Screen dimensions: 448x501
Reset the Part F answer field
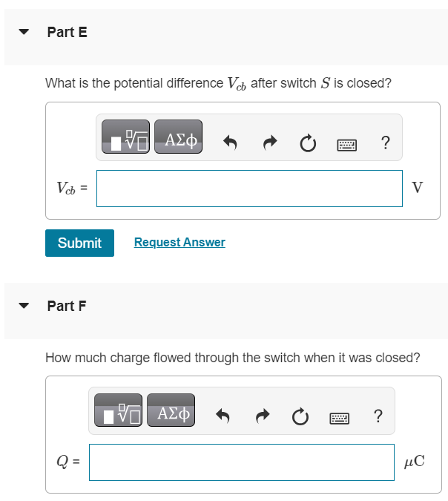(x=300, y=416)
